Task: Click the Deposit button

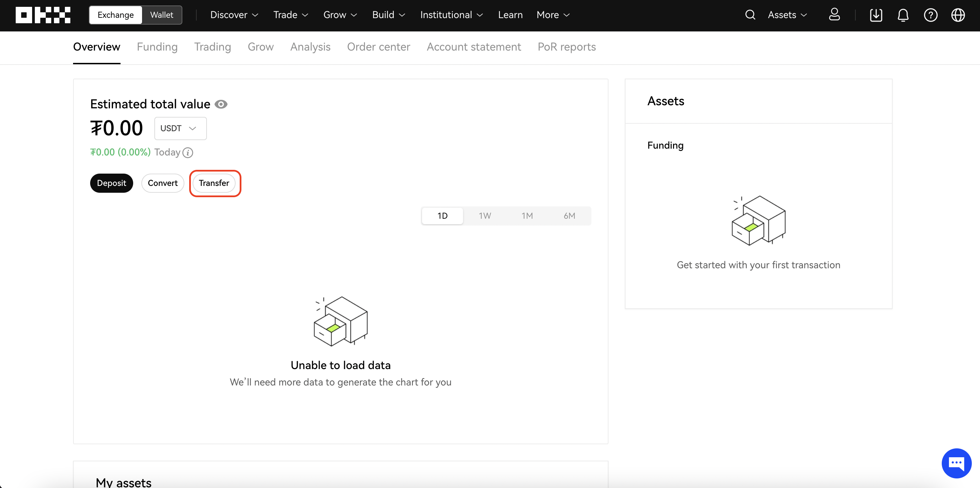Action: point(111,183)
